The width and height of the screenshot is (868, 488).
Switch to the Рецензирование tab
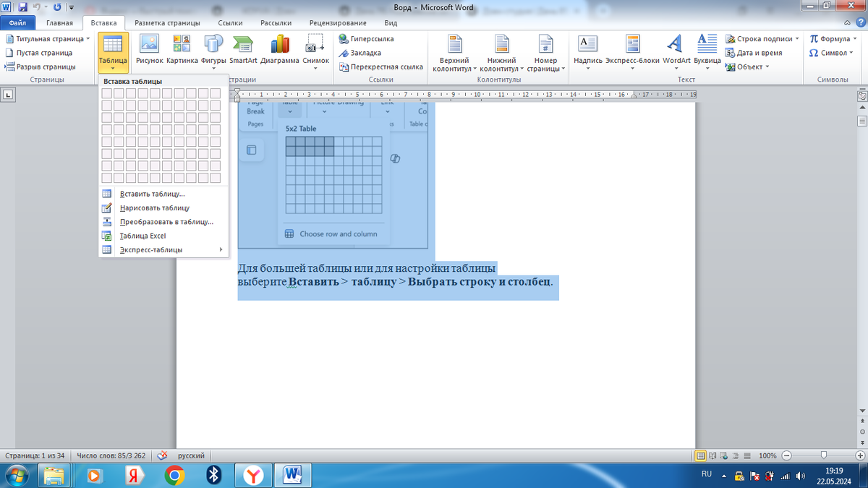(338, 23)
